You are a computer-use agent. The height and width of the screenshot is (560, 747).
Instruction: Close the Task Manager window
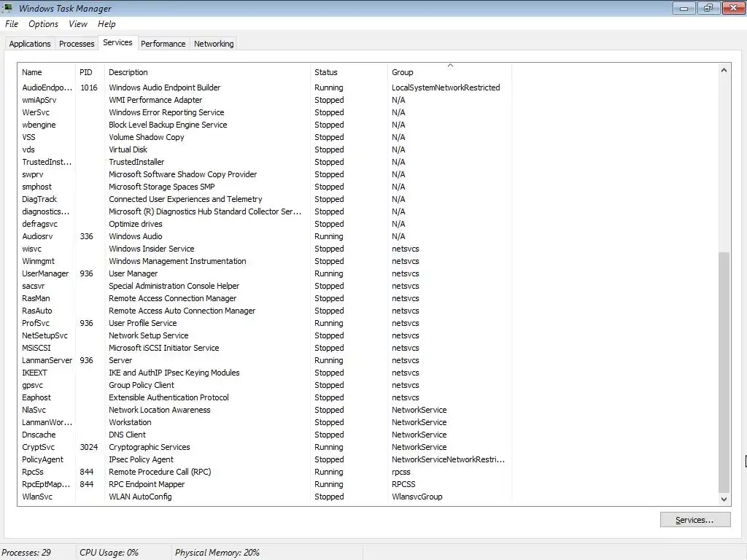(x=734, y=8)
